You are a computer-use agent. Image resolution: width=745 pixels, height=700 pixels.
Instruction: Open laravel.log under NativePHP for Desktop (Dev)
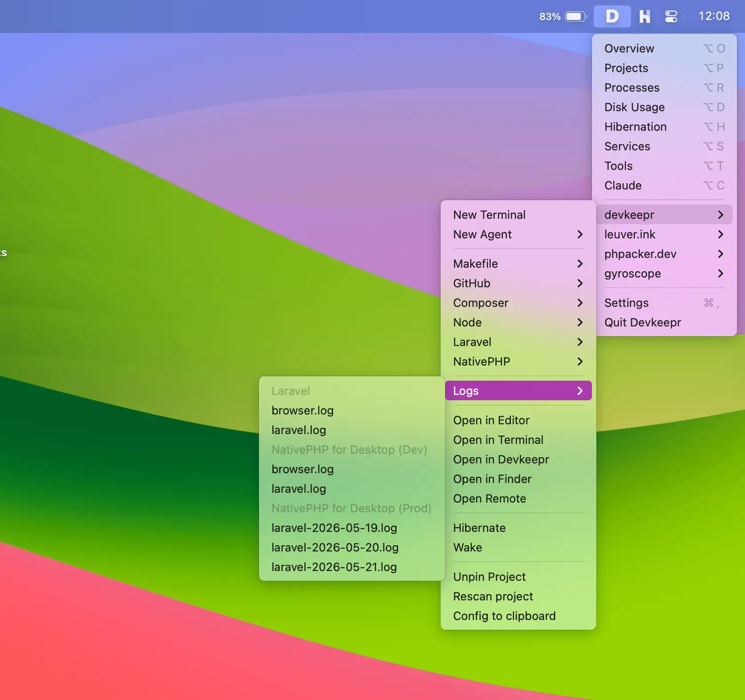[352, 489]
